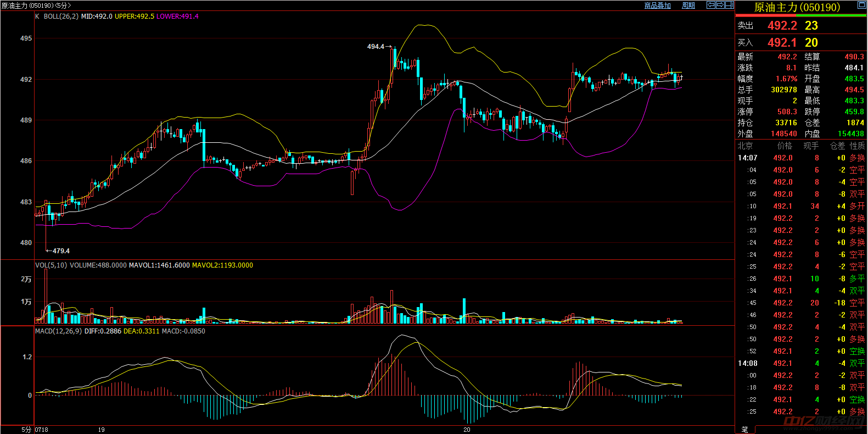
Task: Click the 多开 entry in tick list
Action: point(858,206)
